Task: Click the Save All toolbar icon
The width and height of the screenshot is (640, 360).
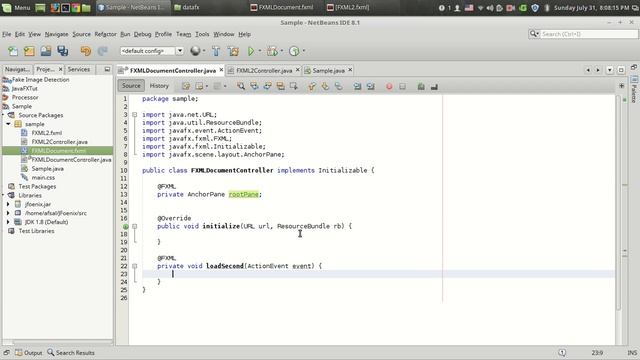Action: 62,51
